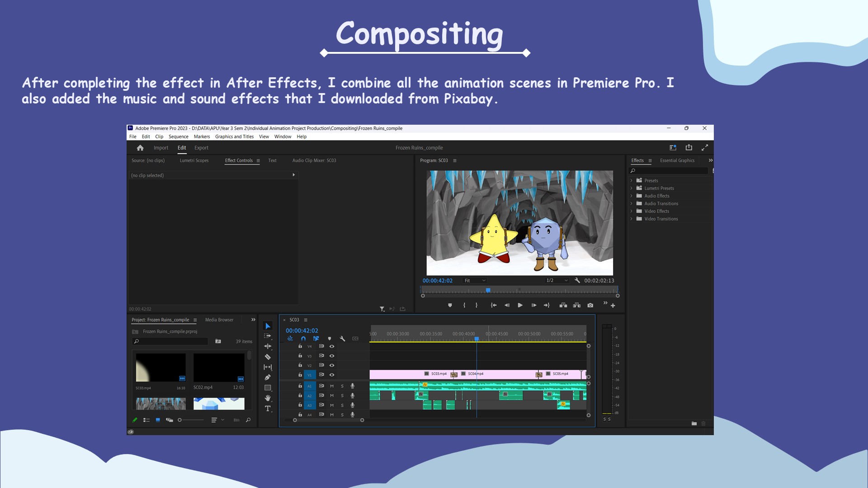Open the Graphics and Titles menu
Image resolution: width=868 pixels, height=488 pixels.
click(x=234, y=137)
